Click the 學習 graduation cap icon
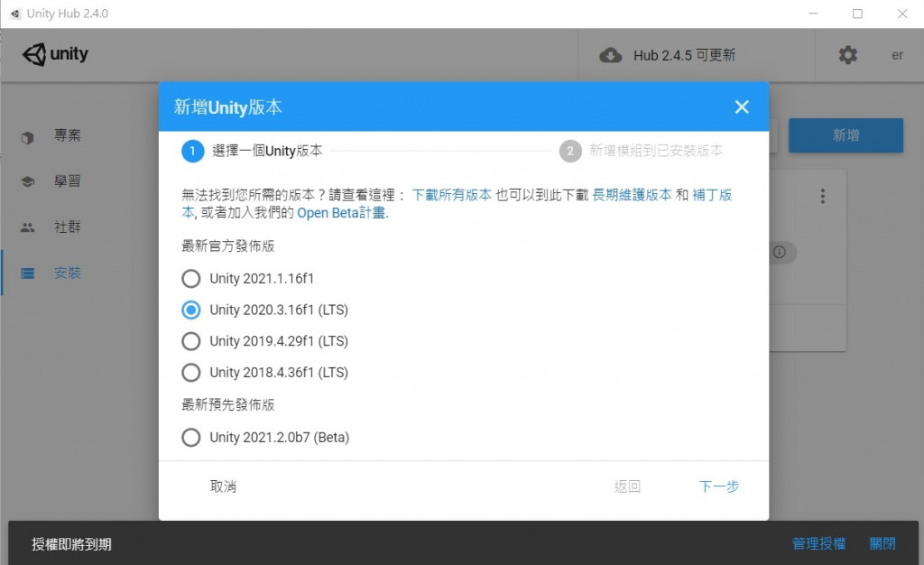This screenshot has width=924, height=565. click(x=27, y=181)
